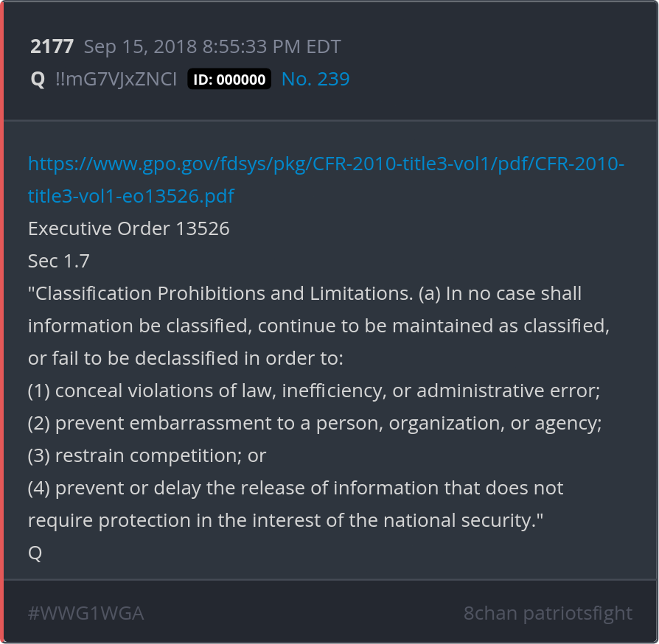The width and height of the screenshot is (659, 644).
Task: Click the Sep 15, 2018 timestamp
Action: click(212, 47)
